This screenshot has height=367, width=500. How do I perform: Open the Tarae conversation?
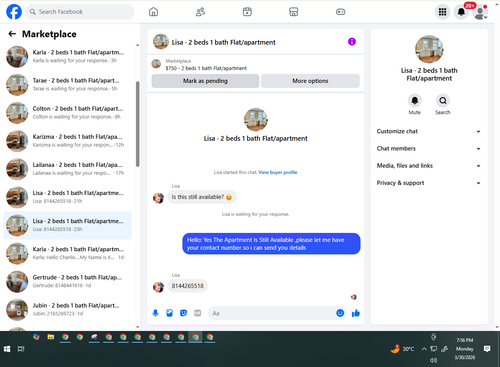tap(67, 85)
